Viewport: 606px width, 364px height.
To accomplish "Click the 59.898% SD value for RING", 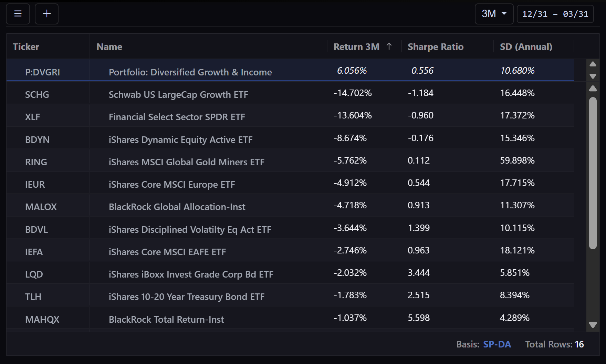I will click(x=517, y=160).
